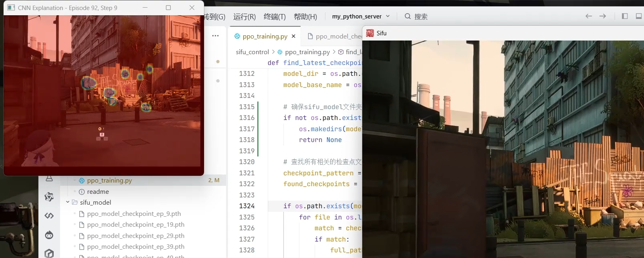Click the sifu_model folder icon
Viewport: 644px width, 258px height.
[75, 202]
